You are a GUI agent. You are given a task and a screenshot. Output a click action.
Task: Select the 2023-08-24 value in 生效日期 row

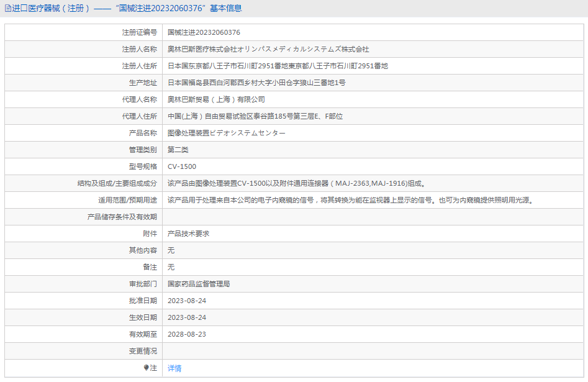(187, 318)
